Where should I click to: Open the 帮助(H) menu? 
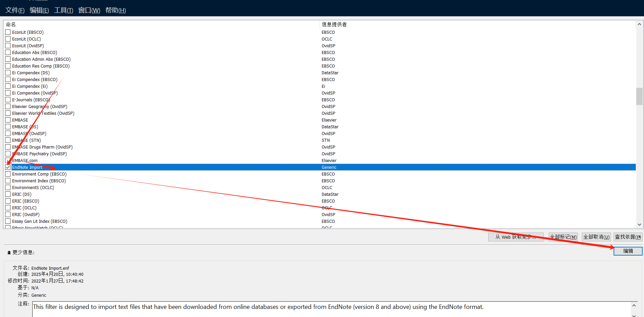(x=116, y=10)
